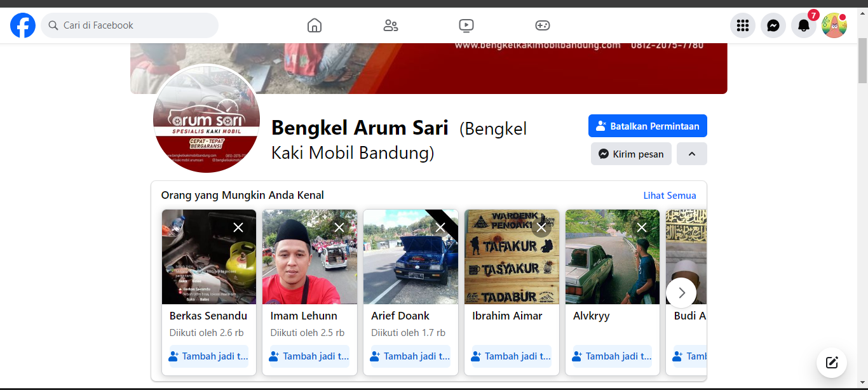The height and width of the screenshot is (390, 868).
Task: Open the page cover photo
Action: click(429, 69)
